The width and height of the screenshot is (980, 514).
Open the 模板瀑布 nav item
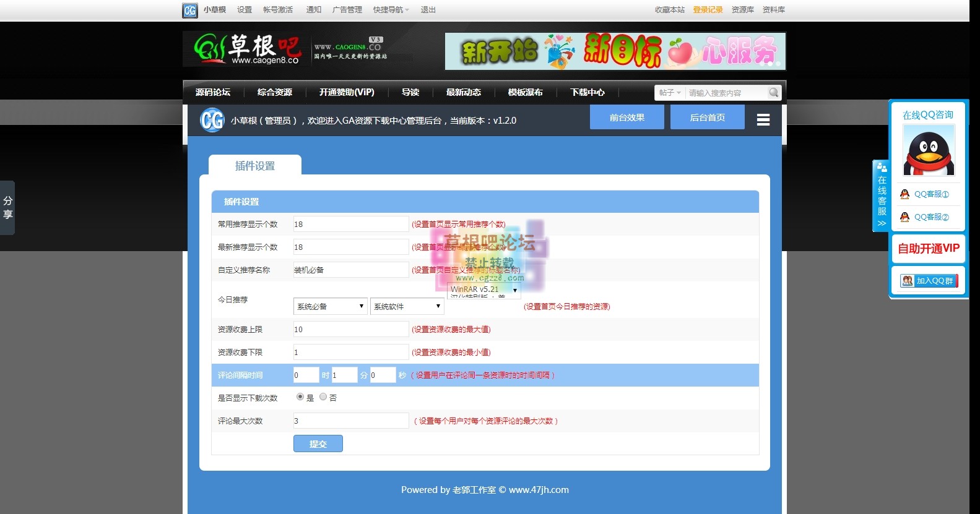pos(526,92)
